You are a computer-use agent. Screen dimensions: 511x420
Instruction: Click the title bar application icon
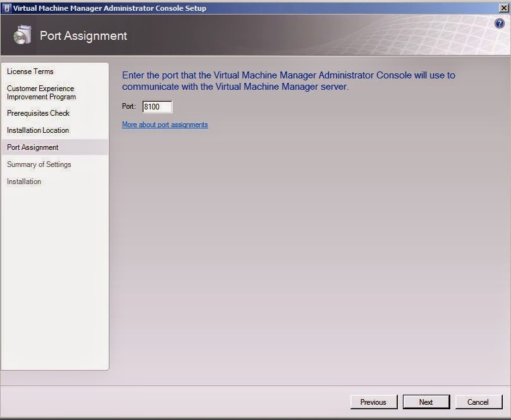tap(6, 8)
